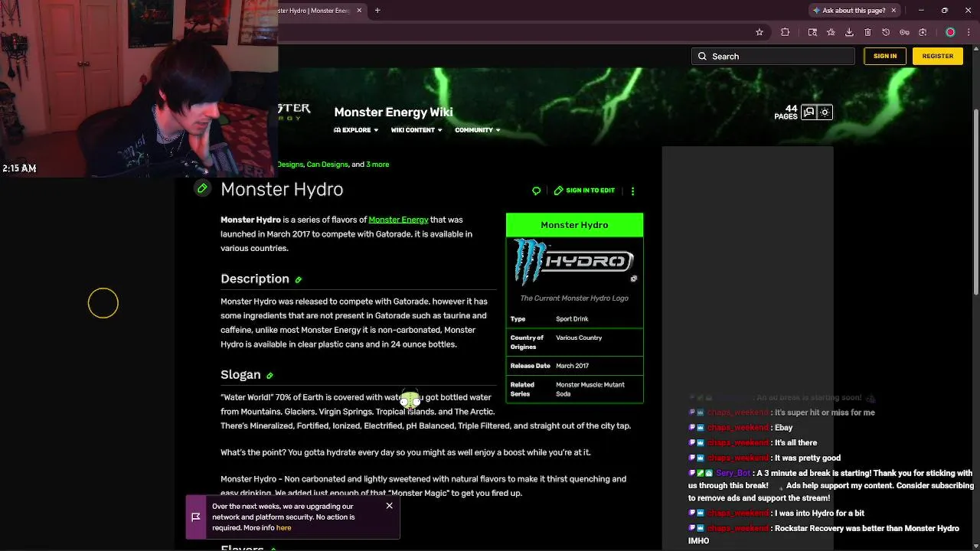Toggle light/dark theme sun icon
This screenshot has width=980, height=551.
[825, 112]
